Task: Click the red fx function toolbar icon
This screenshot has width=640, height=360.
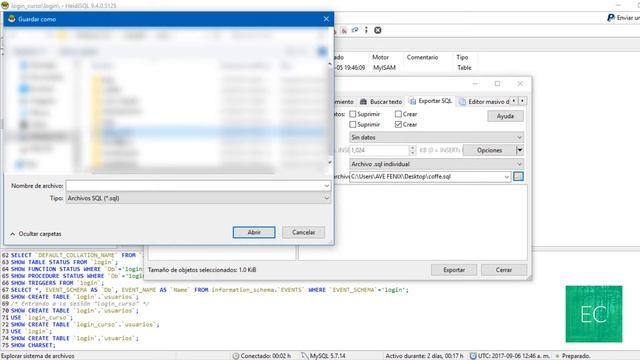Action: tap(344, 31)
